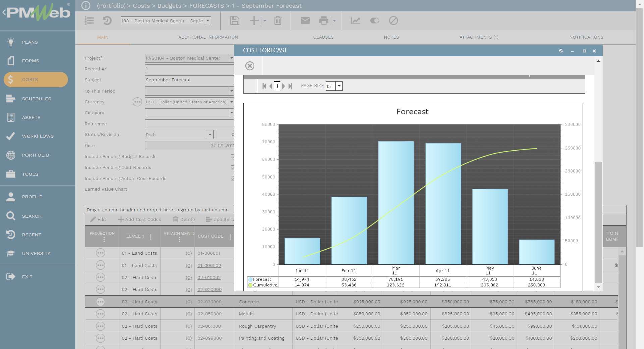The height and width of the screenshot is (349, 644).
Task: Open projection ellipsis for cost code 01-000001
Action: 100,253
